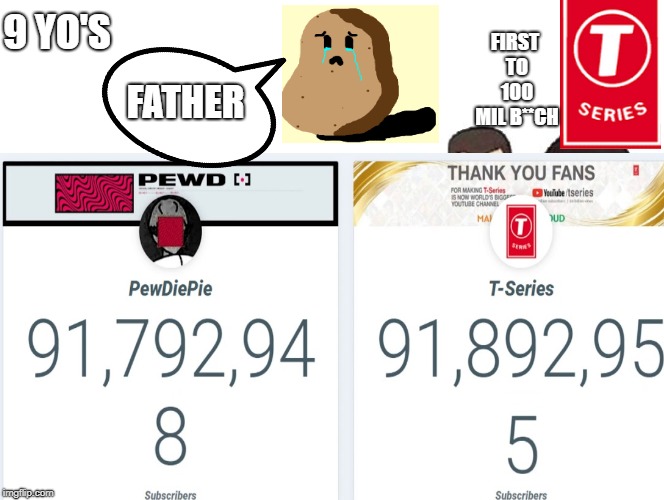The height and width of the screenshot is (500, 664).
Task: Click PewDiePie subscriber count 91,792,94
Action: [x=171, y=350]
